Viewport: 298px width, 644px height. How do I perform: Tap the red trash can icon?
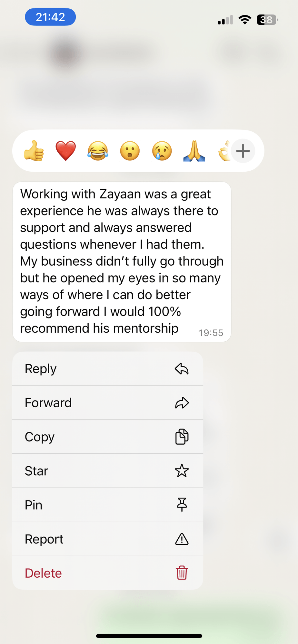182,573
